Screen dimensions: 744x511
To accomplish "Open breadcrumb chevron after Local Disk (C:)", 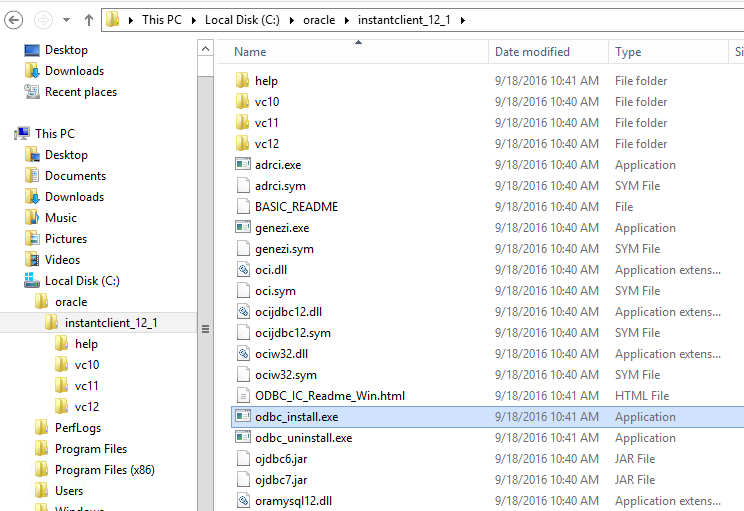I will 292,20.
